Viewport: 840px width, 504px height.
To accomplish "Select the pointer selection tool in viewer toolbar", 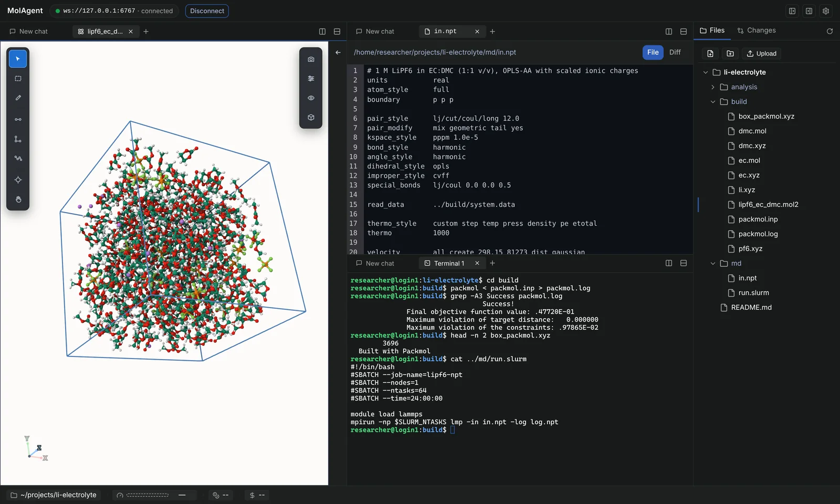I will coord(18,59).
